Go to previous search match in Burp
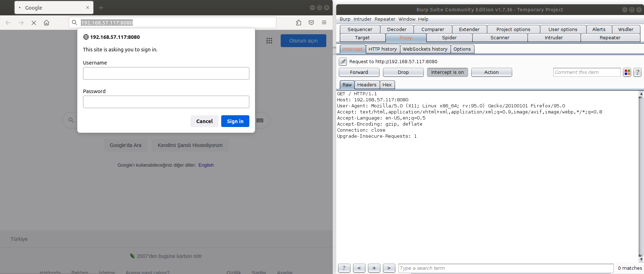 pyautogui.click(x=359, y=268)
